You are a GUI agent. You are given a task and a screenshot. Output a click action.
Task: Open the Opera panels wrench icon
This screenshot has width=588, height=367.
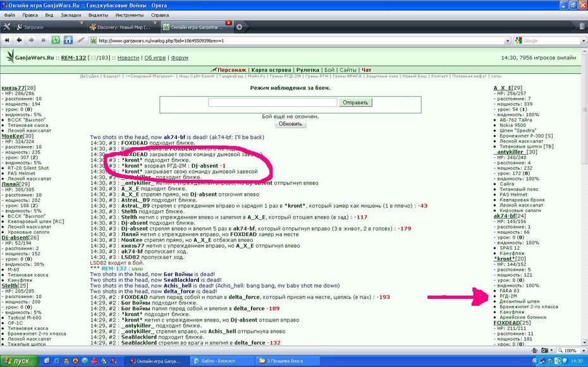point(7,27)
